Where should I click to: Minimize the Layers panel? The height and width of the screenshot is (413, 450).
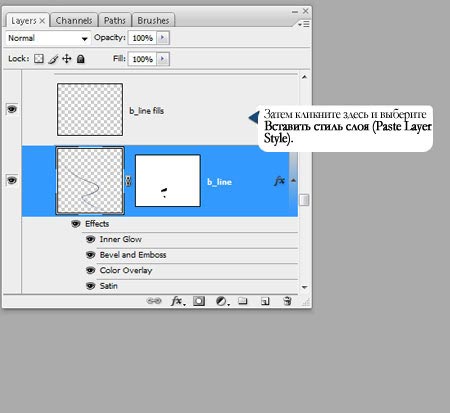point(295,12)
